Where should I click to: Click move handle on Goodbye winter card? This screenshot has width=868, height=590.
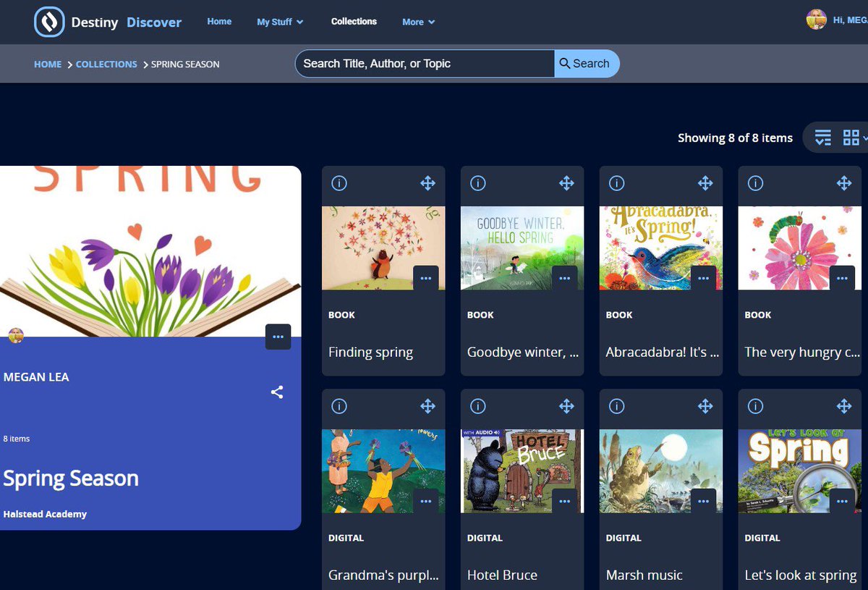point(566,183)
